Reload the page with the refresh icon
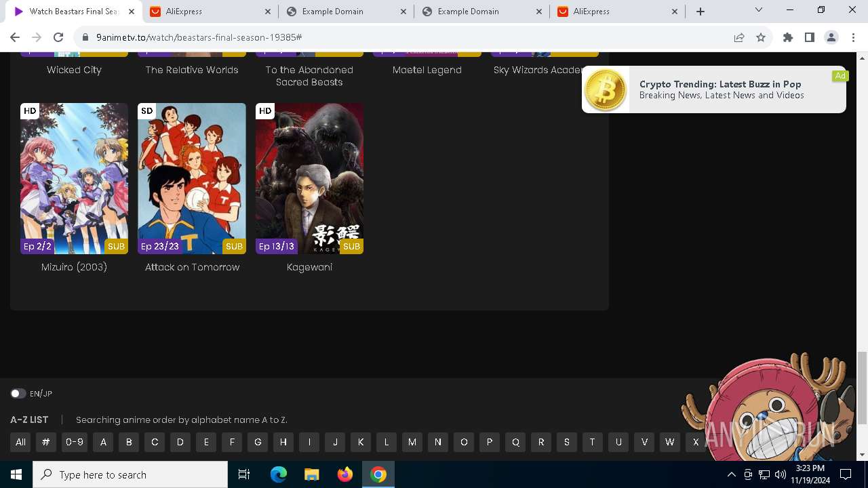 (58, 37)
